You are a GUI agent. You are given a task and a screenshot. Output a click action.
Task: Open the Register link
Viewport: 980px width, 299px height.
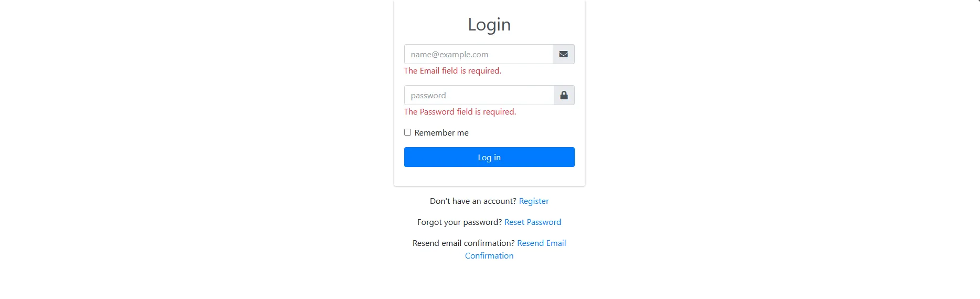coord(533,201)
